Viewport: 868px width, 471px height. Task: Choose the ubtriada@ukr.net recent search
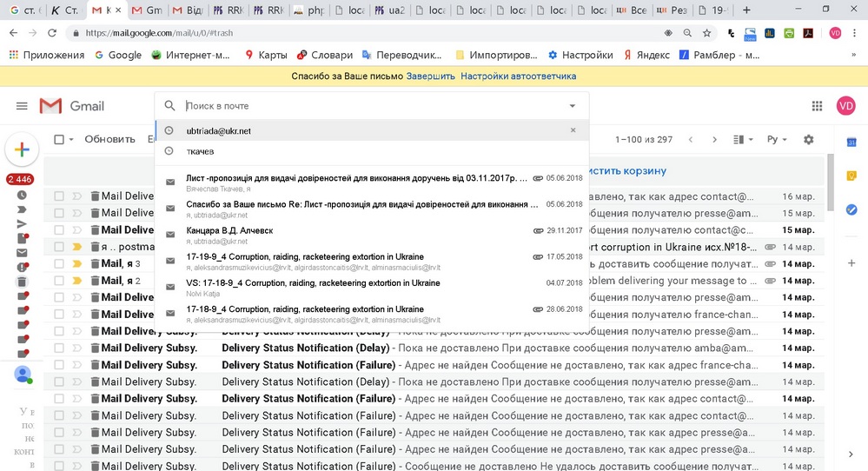coord(372,130)
